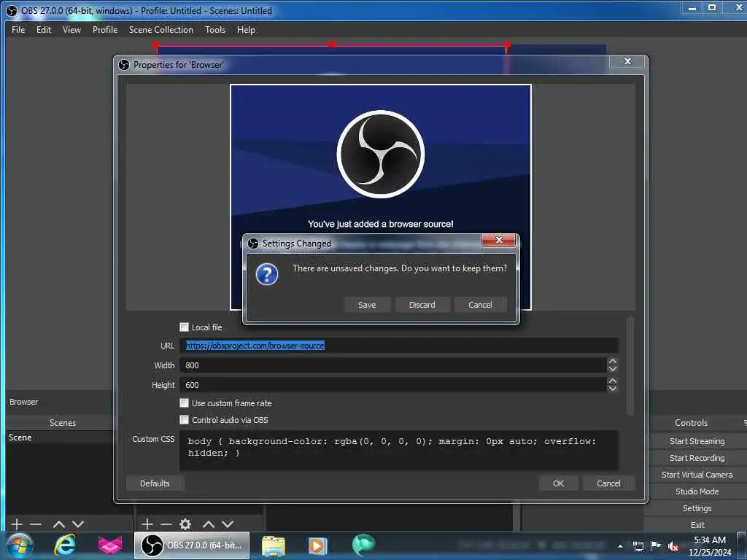The image size is (747, 560).
Task: Click the muted volume tray icon
Action: pos(673,546)
